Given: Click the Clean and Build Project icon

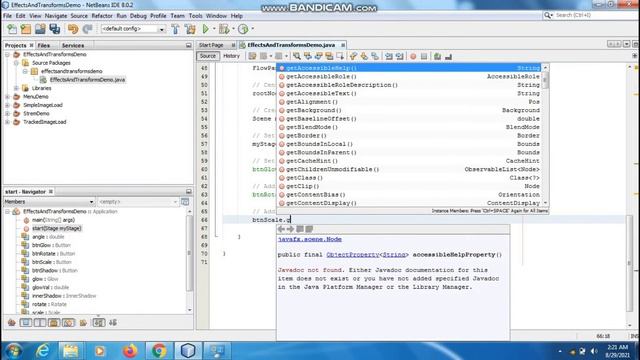Looking at the screenshot, I should pyautogui.click(x=190, y=29).
